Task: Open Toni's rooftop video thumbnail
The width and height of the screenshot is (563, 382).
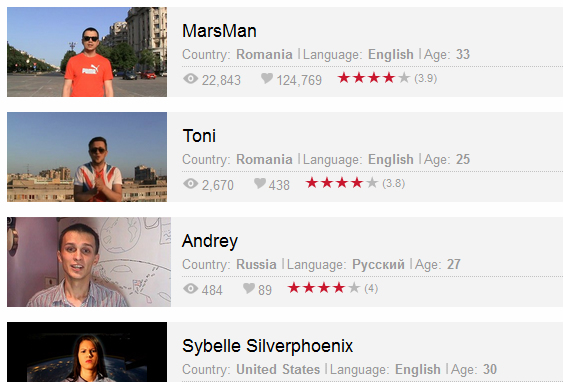Action: pos(87,157)
